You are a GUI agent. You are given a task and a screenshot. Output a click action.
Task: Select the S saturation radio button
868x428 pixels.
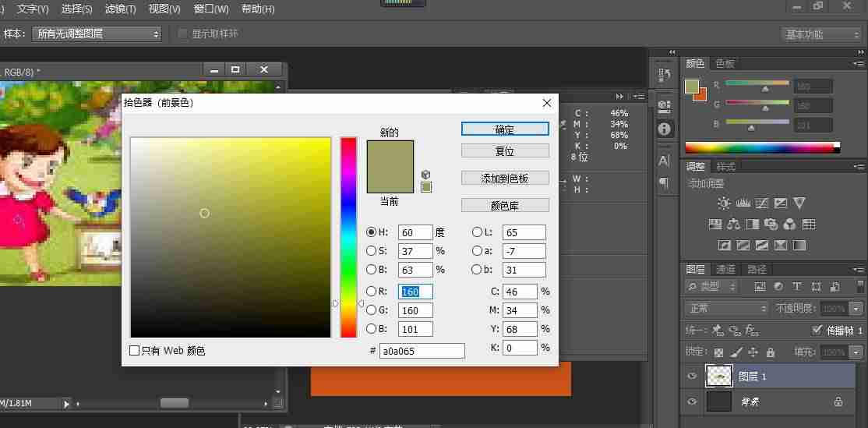coord(372,251)
